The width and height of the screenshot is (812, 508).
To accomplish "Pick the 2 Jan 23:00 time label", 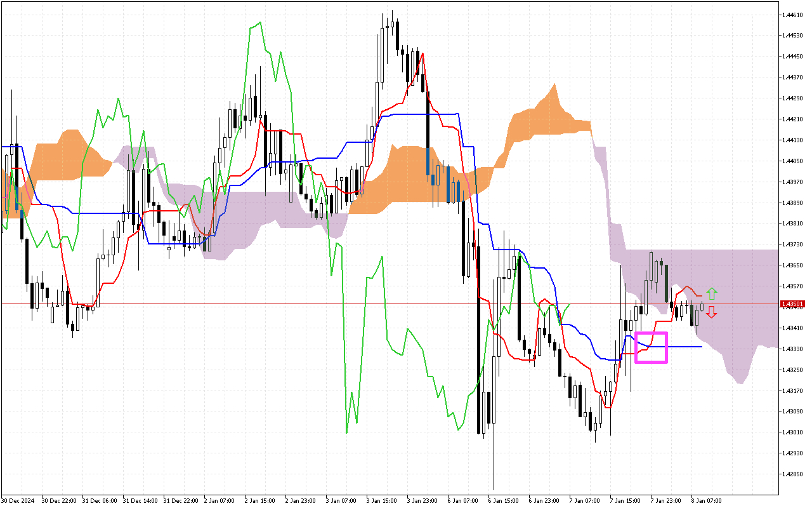I will coord(301,501).
